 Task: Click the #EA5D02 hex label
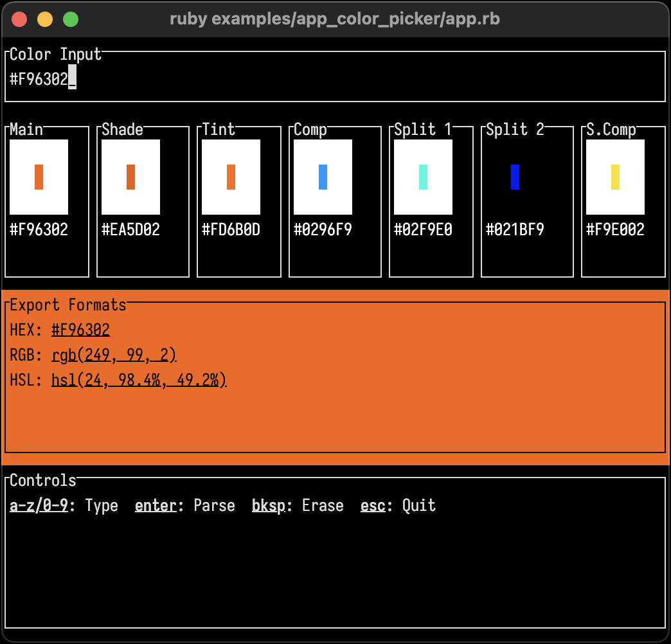pos(131,230)
